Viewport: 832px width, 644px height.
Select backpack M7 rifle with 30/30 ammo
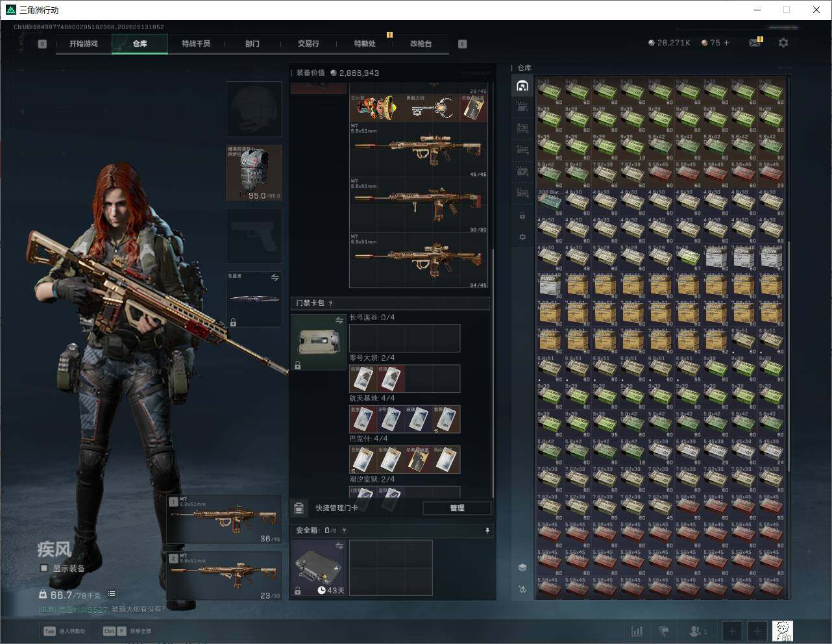coord(419,205)
